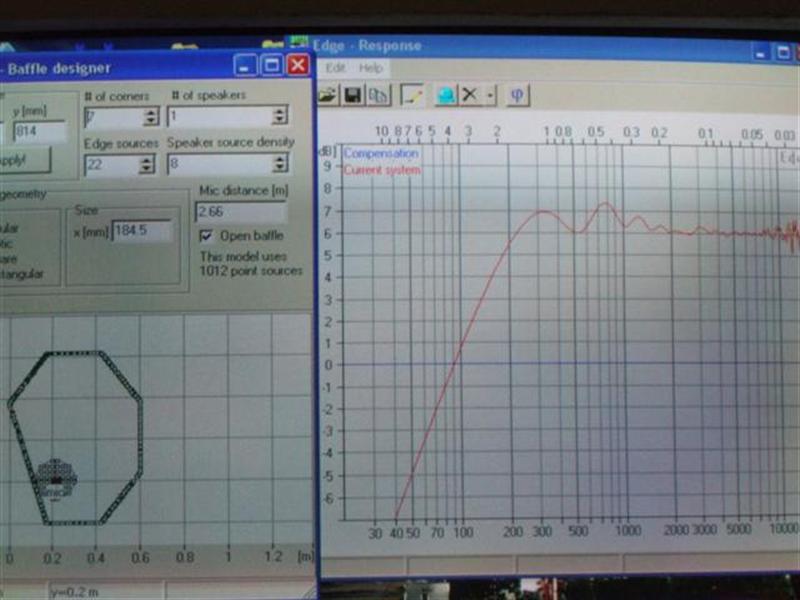The width and height of the screenshot is (800, 600).
Task: Decrease the Edge sources value
Action: click(x=147, y=169)
